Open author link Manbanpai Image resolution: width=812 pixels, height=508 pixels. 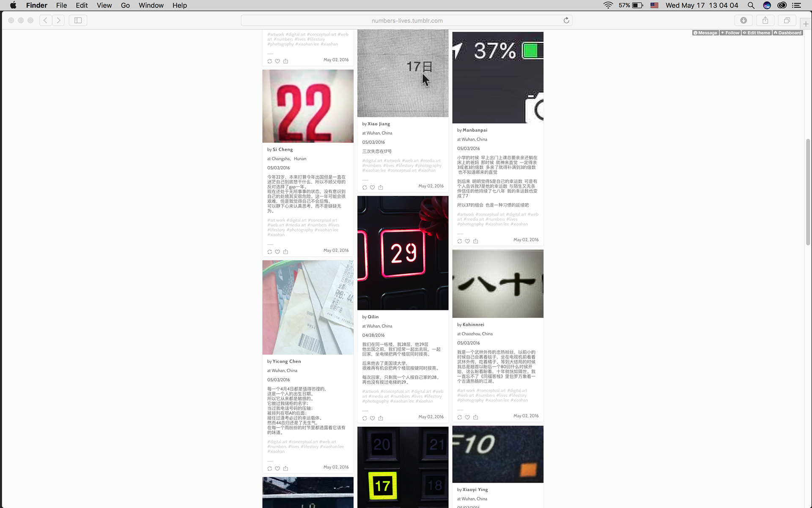pos(475,130)
